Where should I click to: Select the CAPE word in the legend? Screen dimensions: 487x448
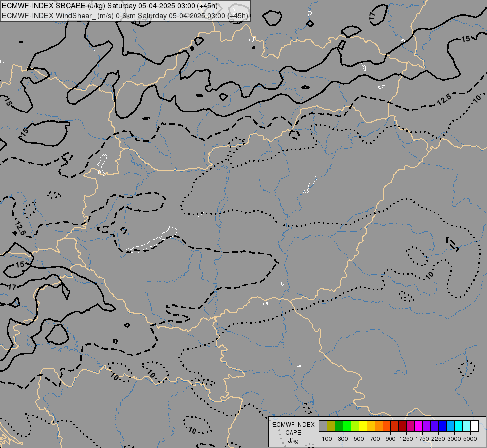pyautogui.click(x=293, y=433)
